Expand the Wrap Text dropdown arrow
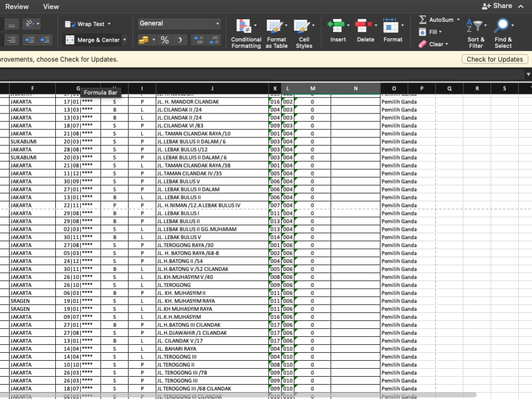Viewport: 532px width, 399px height. click(x=109, y=24)
